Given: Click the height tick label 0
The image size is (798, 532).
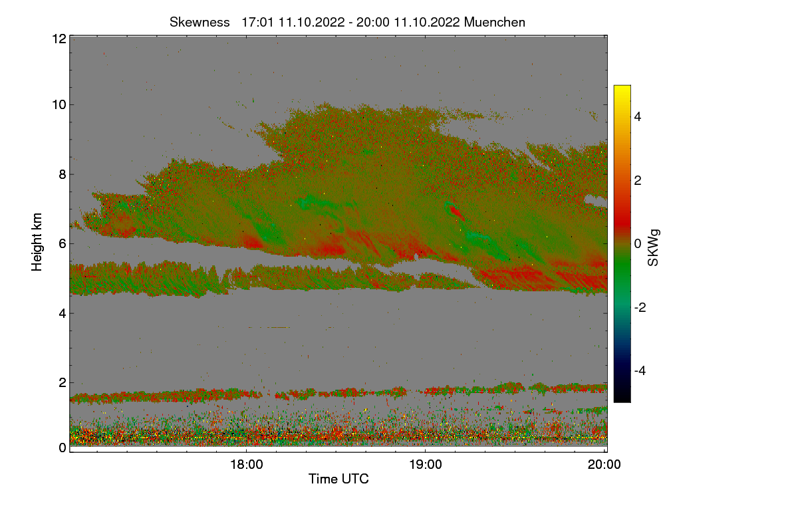Looking at the screenshot, I should [62, 448].
